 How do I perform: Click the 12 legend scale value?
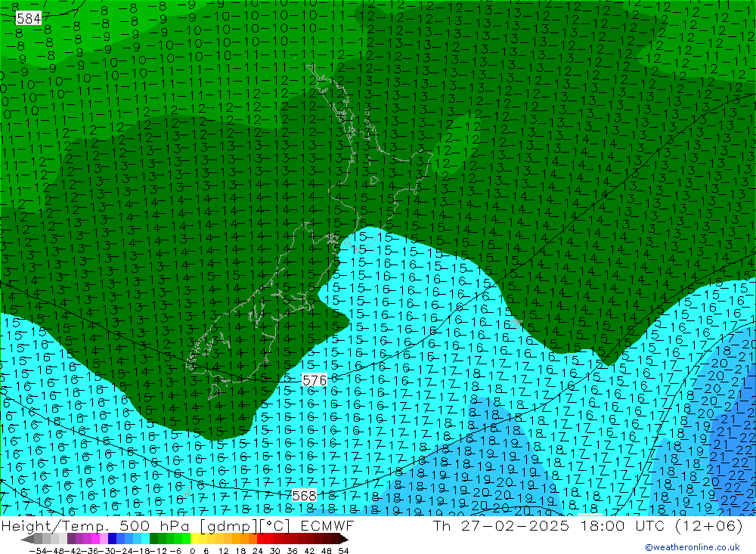pos(224,550)
